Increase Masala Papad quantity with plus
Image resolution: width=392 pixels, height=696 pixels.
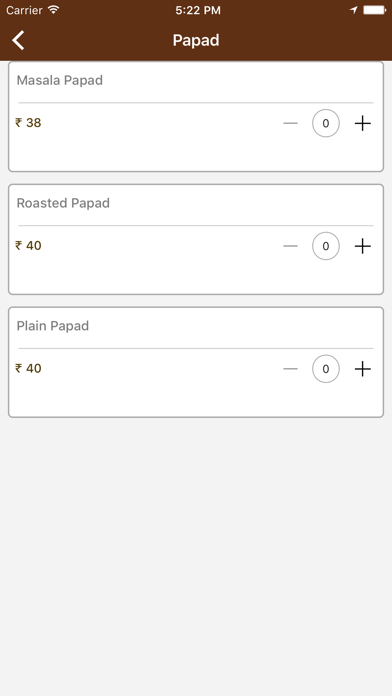coord(363,123)
